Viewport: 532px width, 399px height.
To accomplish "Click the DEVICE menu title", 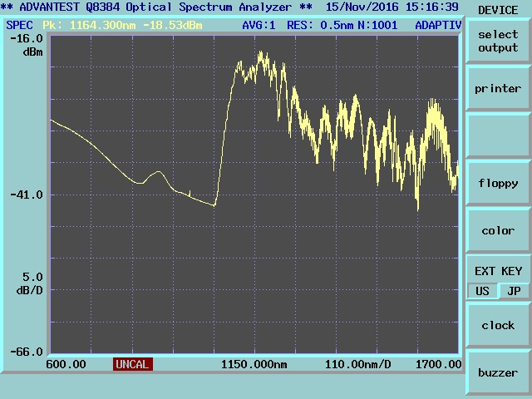I will (x=498, y=10).
